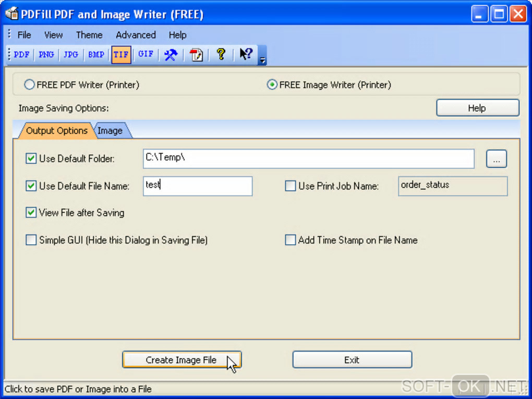The width and height of the screenshot is (532, 399).
Task: Uncheck Use Default File Name
Action: coord(31,186)
